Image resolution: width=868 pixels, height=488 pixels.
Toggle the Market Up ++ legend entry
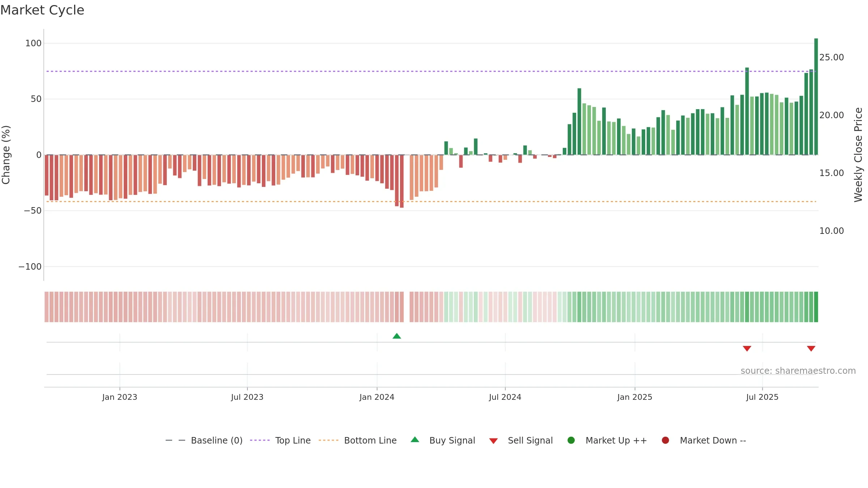pos(607,440)
